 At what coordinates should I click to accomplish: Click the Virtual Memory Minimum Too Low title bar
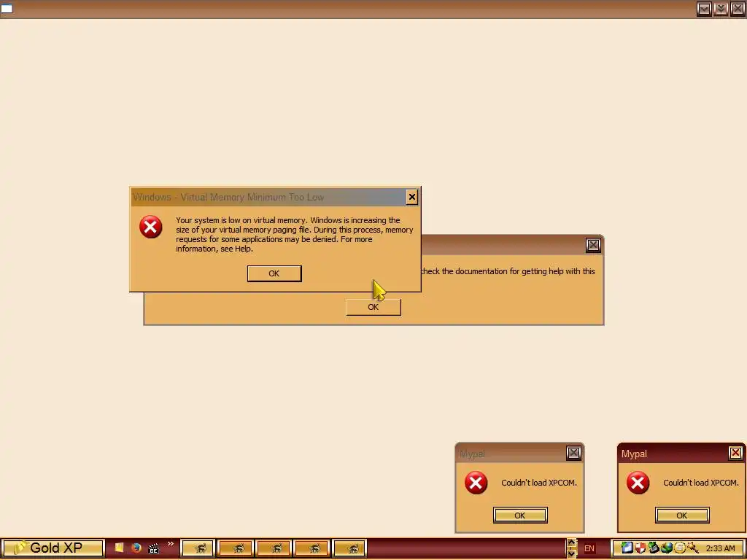click(267, 197)
